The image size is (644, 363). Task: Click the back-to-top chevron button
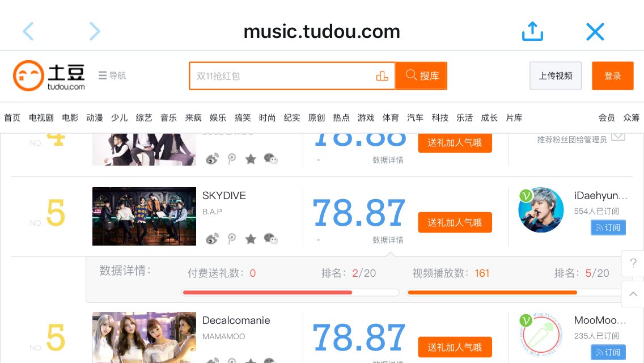(633, 294)
